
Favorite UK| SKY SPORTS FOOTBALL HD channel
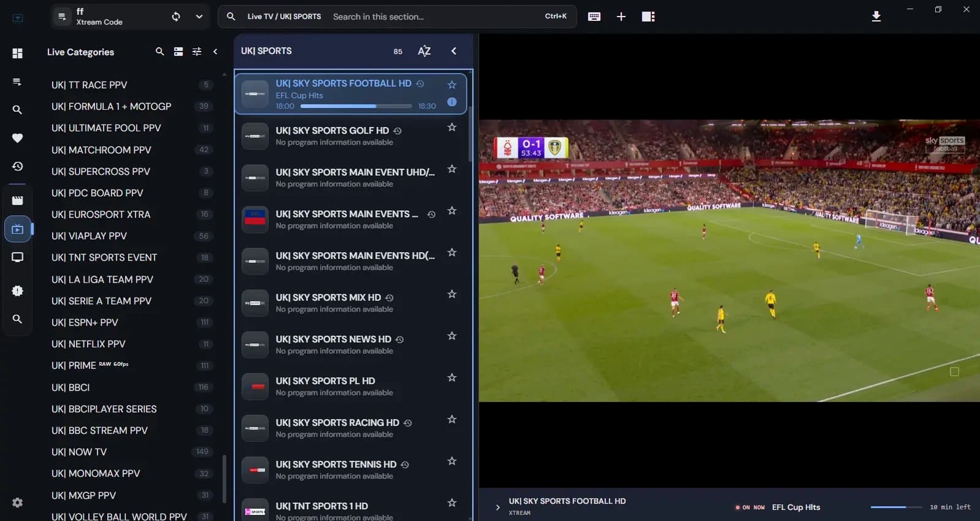[x=452, y=85]
